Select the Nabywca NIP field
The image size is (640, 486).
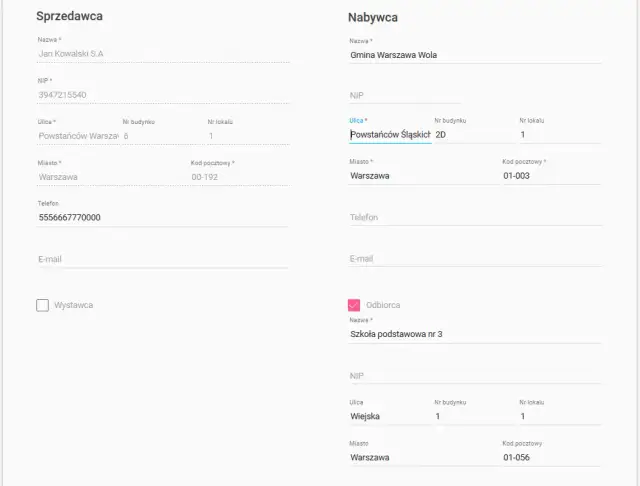point(475,95)
